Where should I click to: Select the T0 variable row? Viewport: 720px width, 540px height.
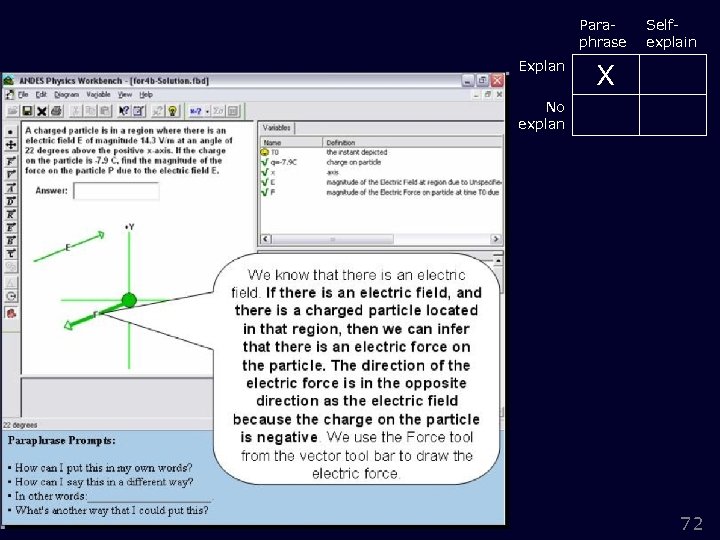381,152
